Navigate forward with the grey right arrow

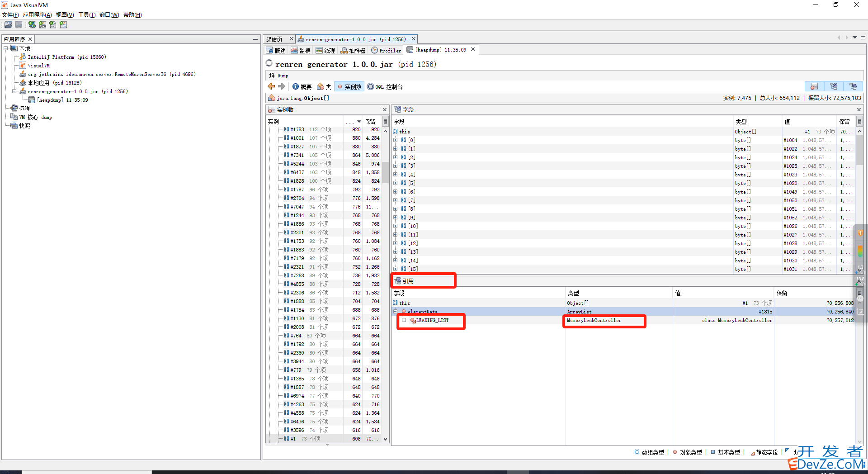(x=282, y=86)
